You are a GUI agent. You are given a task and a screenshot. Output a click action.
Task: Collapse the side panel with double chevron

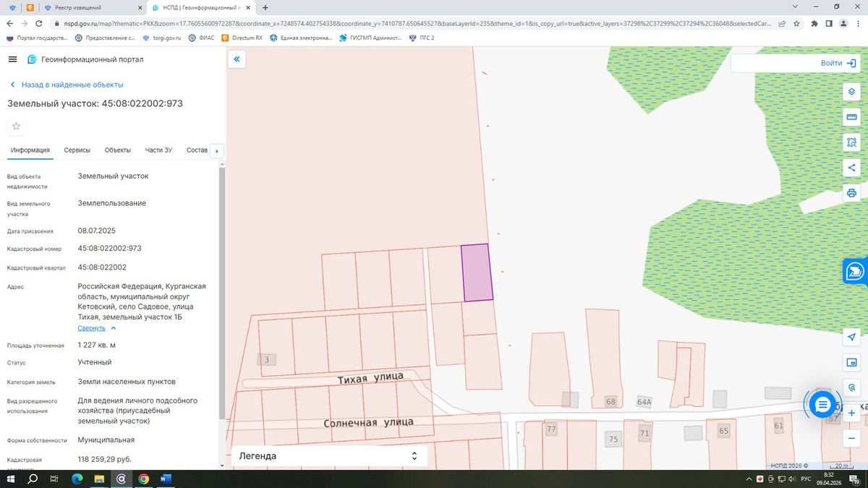click(237, 59)
